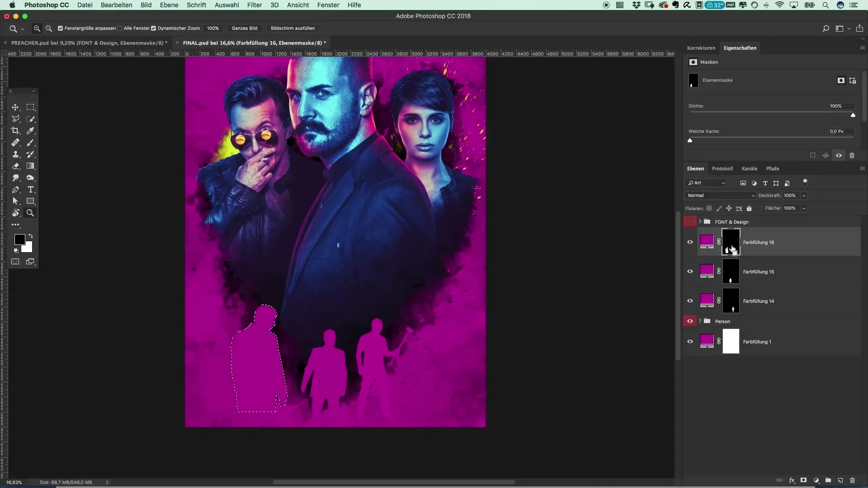
Task: Open the Fläche fill dropdown arrow
Action: (x=804, y=208)
